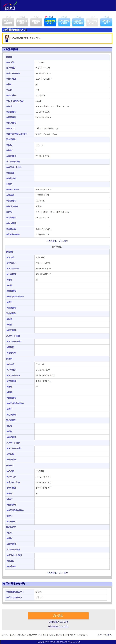Click the Step 6 お支払い方法の確認 arrow
The height and width of the screenshot is (644, 116).
(78, 22)
